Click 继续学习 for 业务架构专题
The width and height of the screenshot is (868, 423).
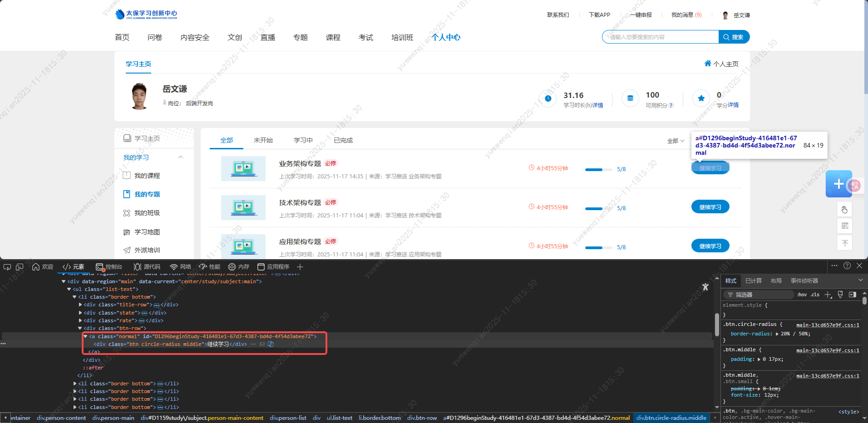pyautogui.click(x=710, y=167)
